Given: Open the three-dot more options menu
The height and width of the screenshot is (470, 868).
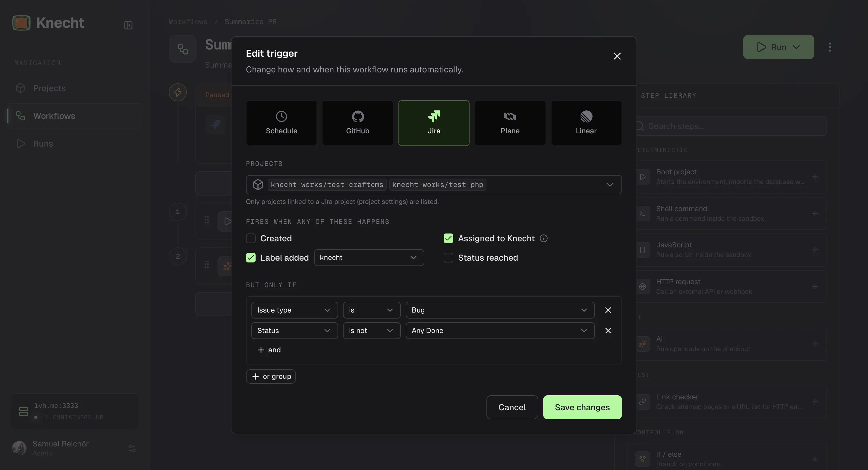Looking at the screenshot, I should pos(830,47).
